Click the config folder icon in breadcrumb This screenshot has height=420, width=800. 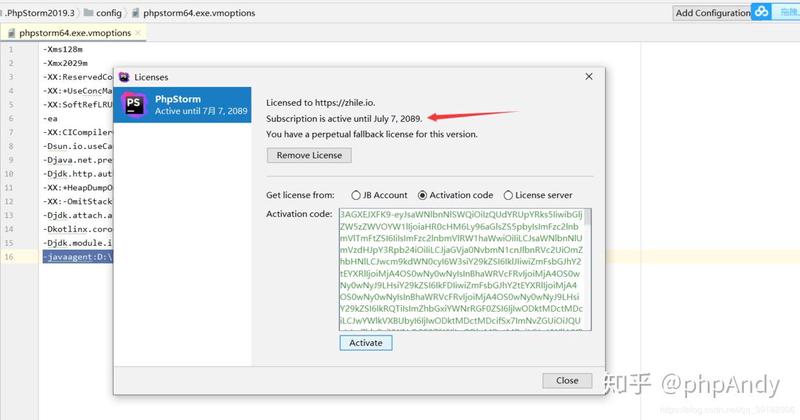tap(89, 13)
